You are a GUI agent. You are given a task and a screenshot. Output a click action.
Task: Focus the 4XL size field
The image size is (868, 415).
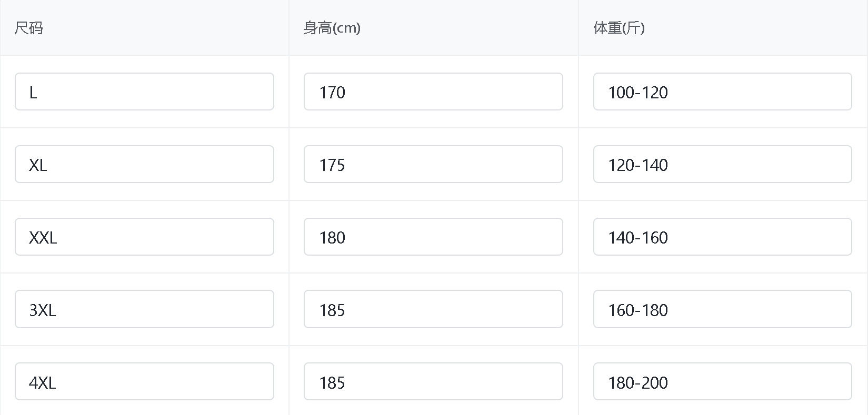[144, 382]
